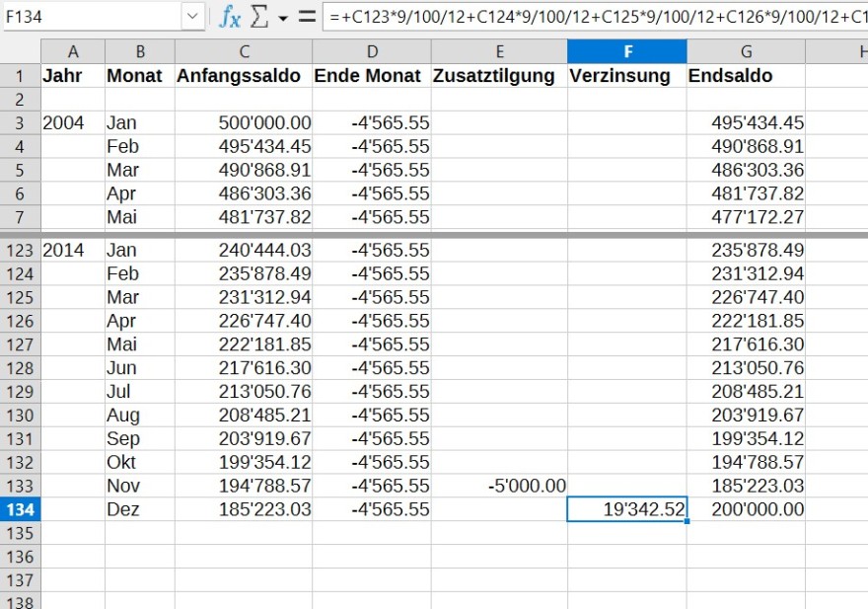This screenshot has width=868, height=609.
Task: Click the Sum (Σ) icon
Action: (259, 17)
